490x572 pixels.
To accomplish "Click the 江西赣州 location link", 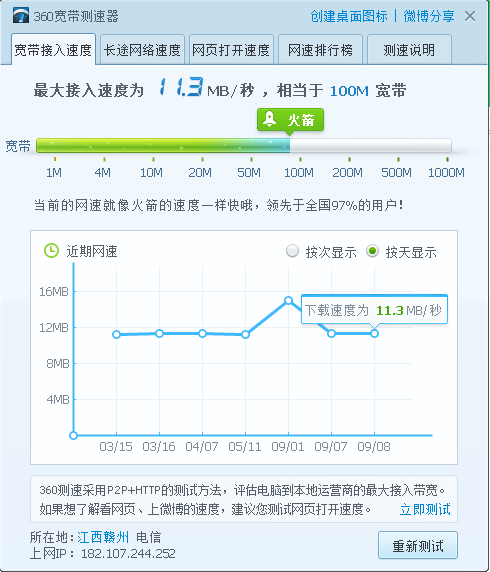I will pyautogui.click(x=103, y=537).
